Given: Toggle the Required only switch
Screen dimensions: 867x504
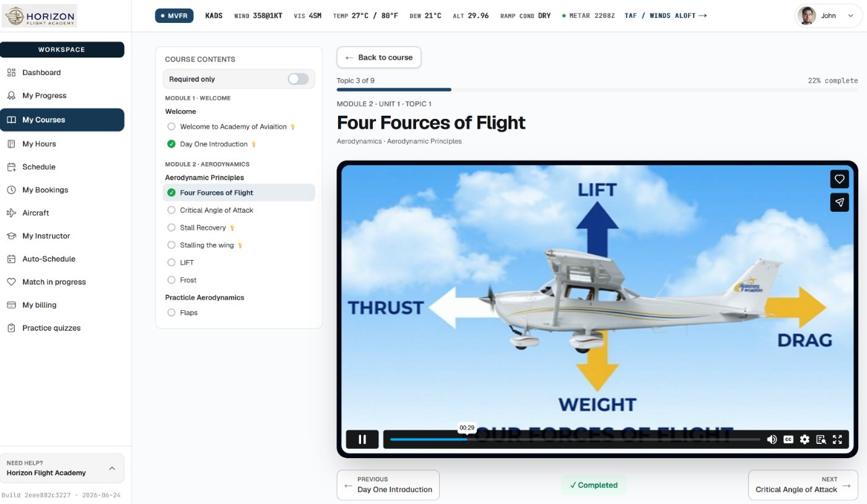Looking at the screenshot, I should pos(298,79).
